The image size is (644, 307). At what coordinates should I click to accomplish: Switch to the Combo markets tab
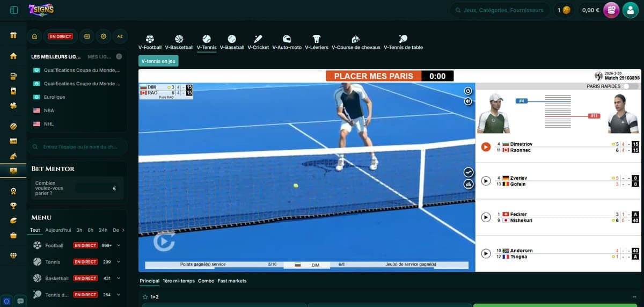[x=206, y=281]
